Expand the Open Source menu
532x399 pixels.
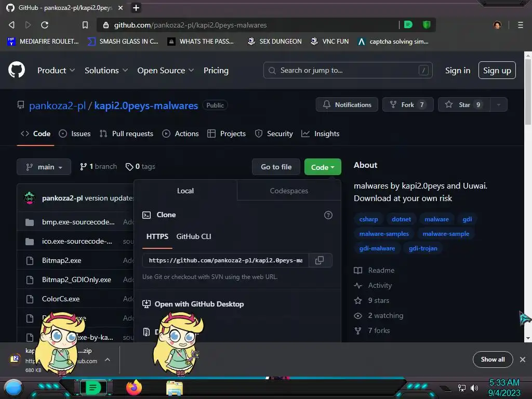coord(166,70)
